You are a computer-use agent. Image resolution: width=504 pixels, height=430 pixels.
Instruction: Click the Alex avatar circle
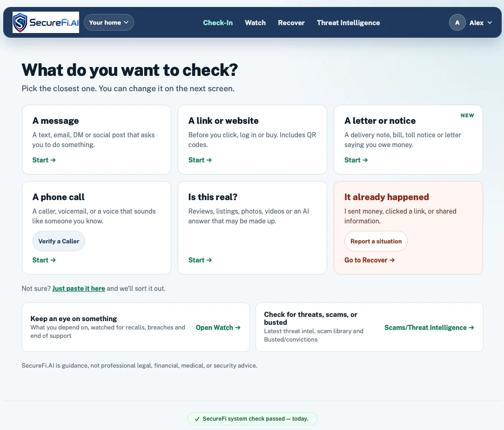click(x=457, y=22)
